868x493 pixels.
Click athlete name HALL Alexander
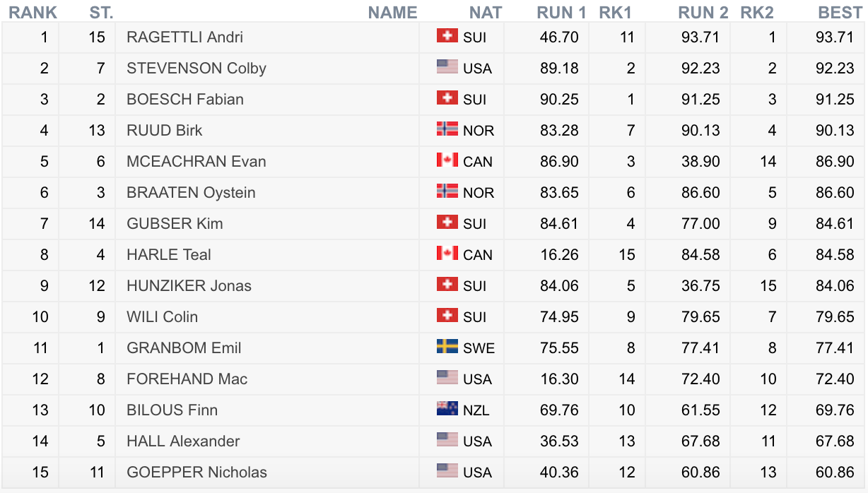pos(183,441)
